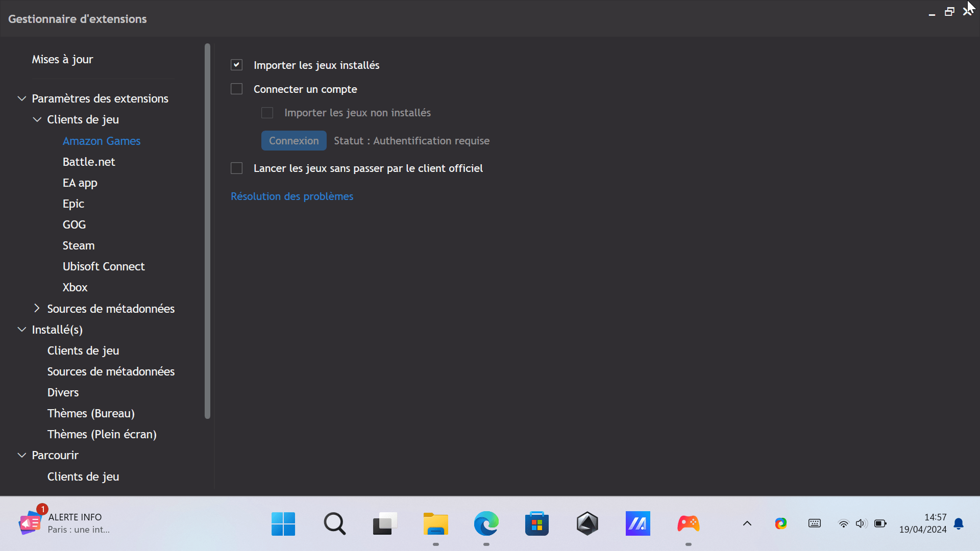The width and height of the screenshot is (980, 551).
Task: Select Amazon Games extension settings
Action: [102, 141]
